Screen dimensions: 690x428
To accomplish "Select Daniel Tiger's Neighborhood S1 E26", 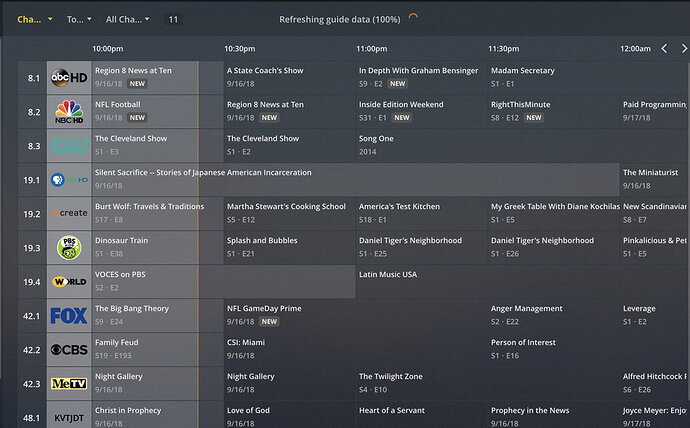I will pos(554,248).
